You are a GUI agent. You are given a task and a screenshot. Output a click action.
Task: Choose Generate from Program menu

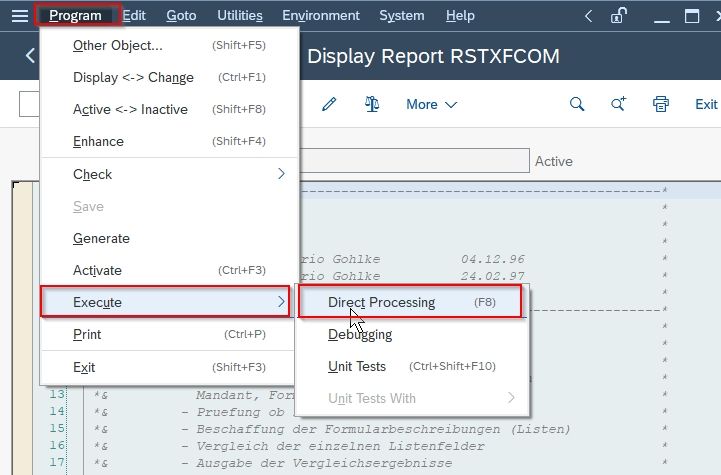(x=168, y=238)
